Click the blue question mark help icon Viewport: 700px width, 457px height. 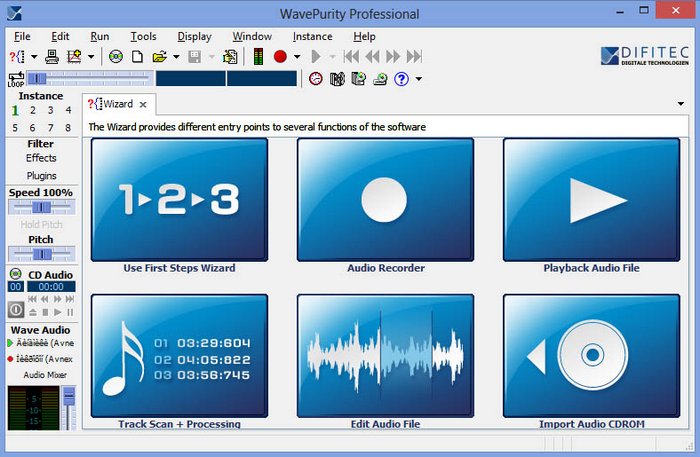401,79
